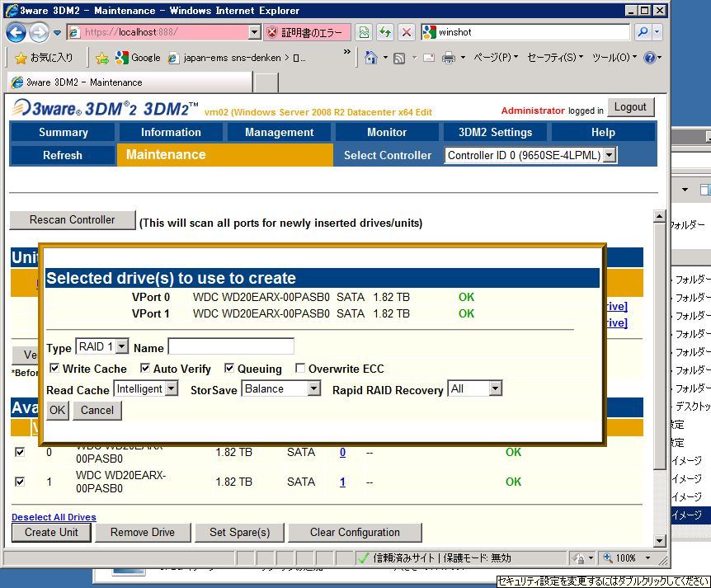This screenshot has width=711, height=588.
Task: Open the ツール(O) menu
Action: [614, 57]
